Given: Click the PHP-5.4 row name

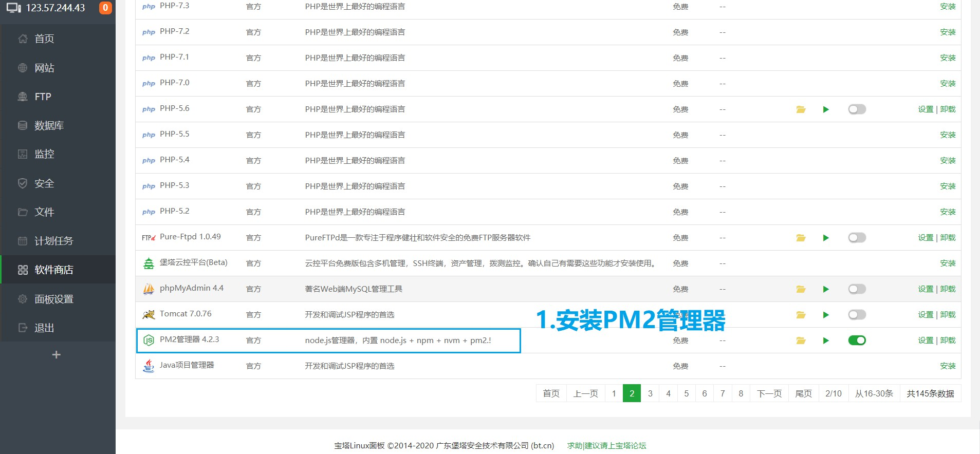Looking at the screenshot, I should pyautogui.click(x=175, y=160).
